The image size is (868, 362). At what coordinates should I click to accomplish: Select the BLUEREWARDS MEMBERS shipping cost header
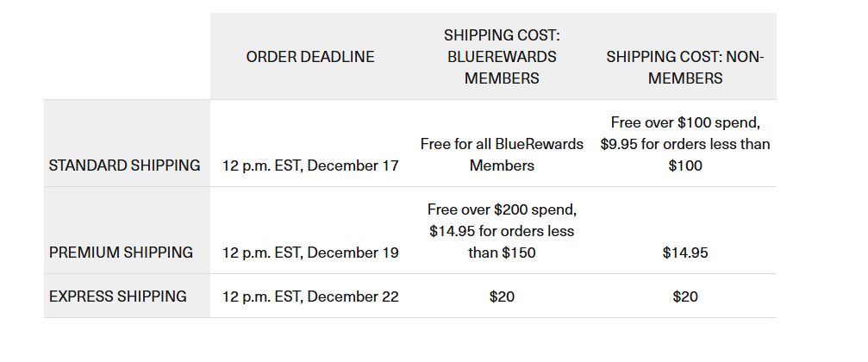coord(501,57)
